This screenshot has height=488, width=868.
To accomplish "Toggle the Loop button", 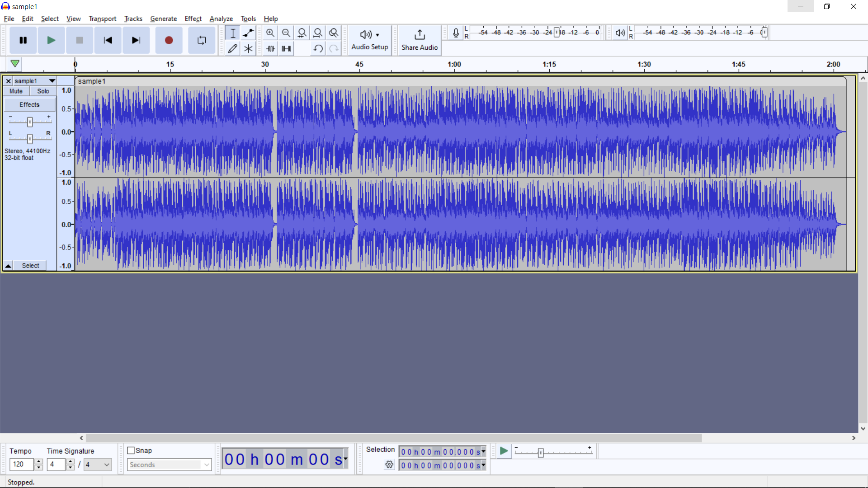I will (x=202, y=40).
